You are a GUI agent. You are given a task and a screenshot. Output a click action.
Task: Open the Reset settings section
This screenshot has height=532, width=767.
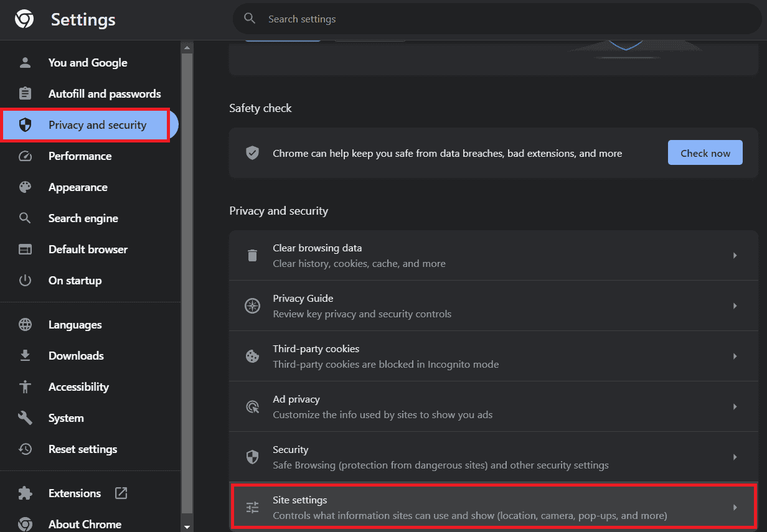(82, 449)
